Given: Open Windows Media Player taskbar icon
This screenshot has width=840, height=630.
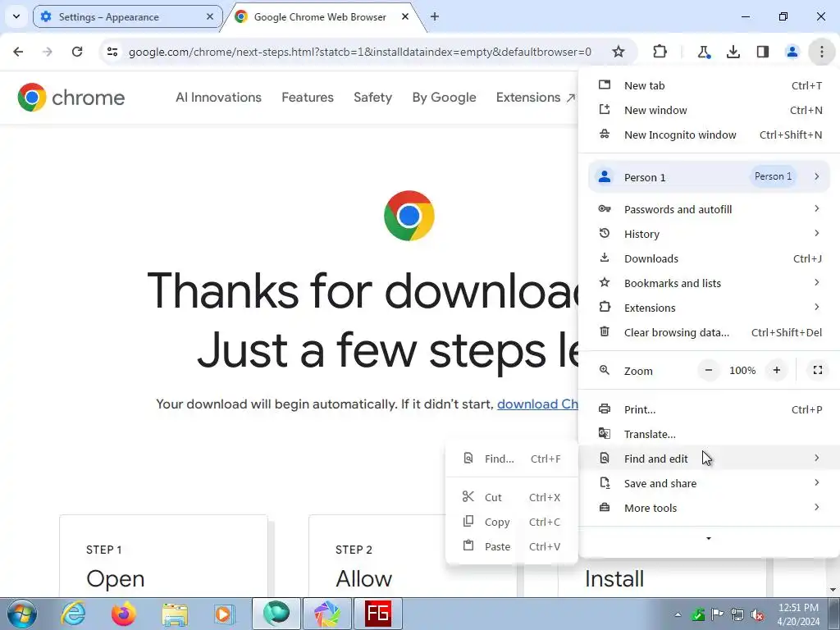Looking at the screenshot, I should 225,614.
